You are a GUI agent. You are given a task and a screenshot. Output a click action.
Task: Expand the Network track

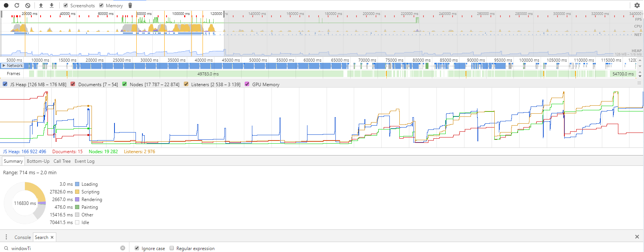coord(4,65)
